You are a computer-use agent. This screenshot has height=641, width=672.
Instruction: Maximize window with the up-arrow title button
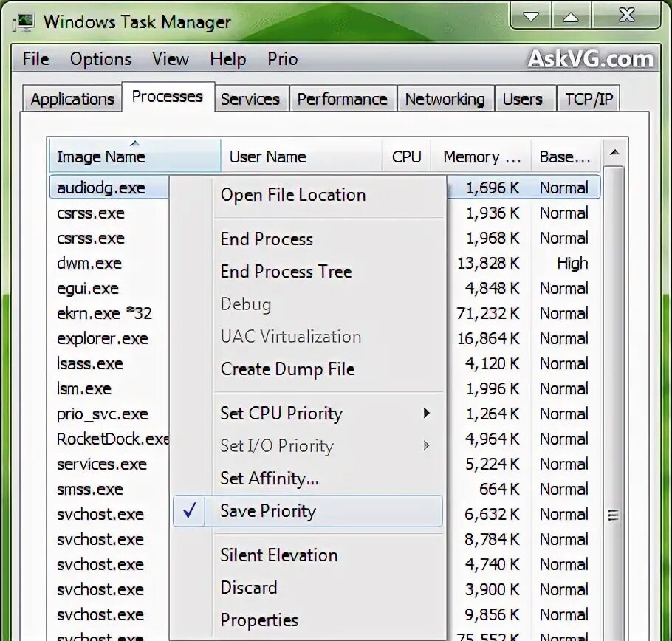pos(571,16)
